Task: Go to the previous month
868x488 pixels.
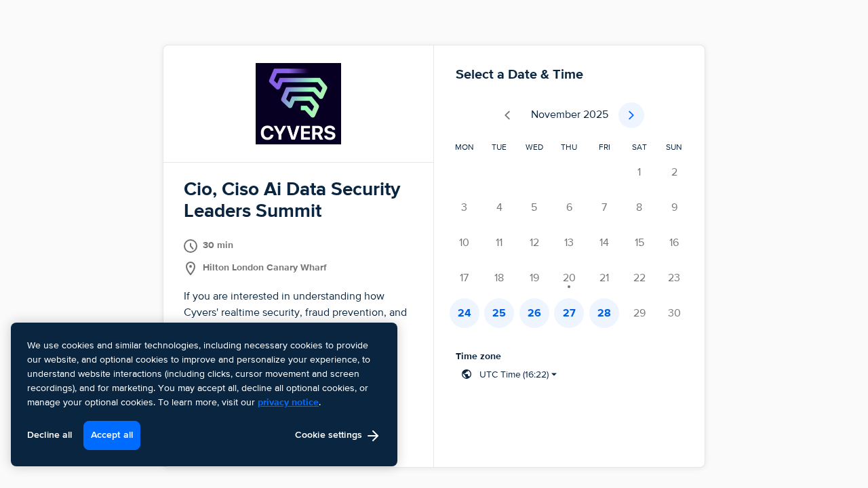Action: [507, 115]
